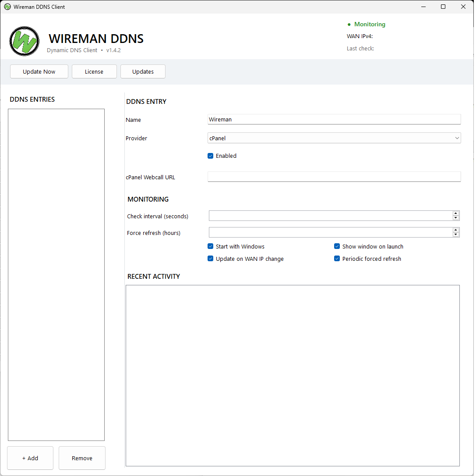Focus the Check interval seconds field
The width and height of the screenshot is (476, 476).
pos(331,216)
